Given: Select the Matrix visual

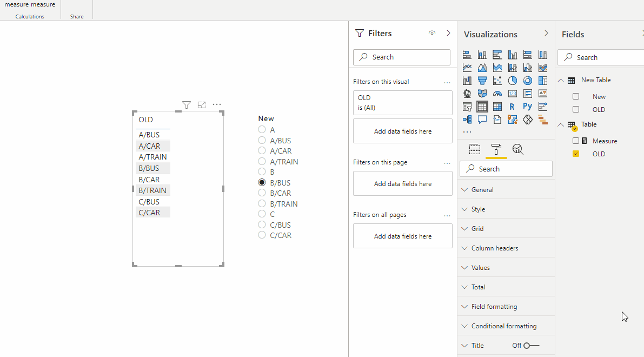Looking at the screenshot, I should pyautogui.click(x=497, y=107).
